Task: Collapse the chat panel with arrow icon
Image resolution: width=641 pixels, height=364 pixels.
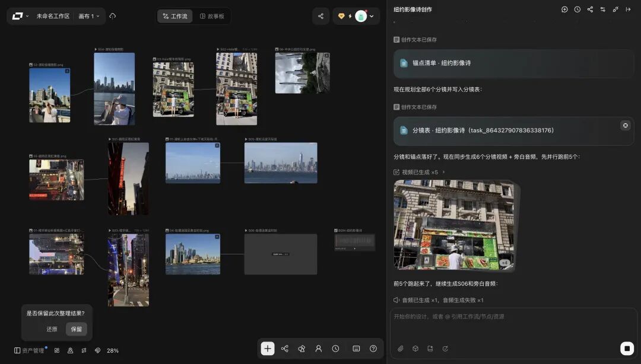Action: (628, 9)
